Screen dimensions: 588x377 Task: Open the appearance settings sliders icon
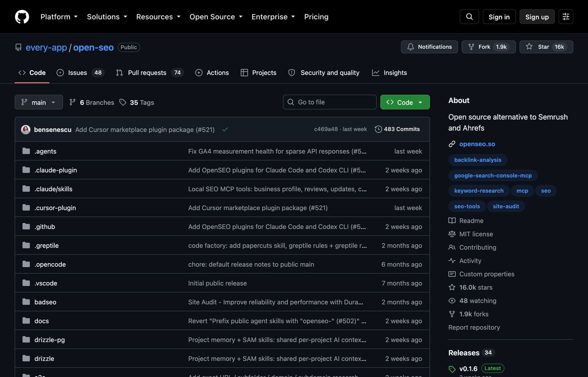coord(566,17)
